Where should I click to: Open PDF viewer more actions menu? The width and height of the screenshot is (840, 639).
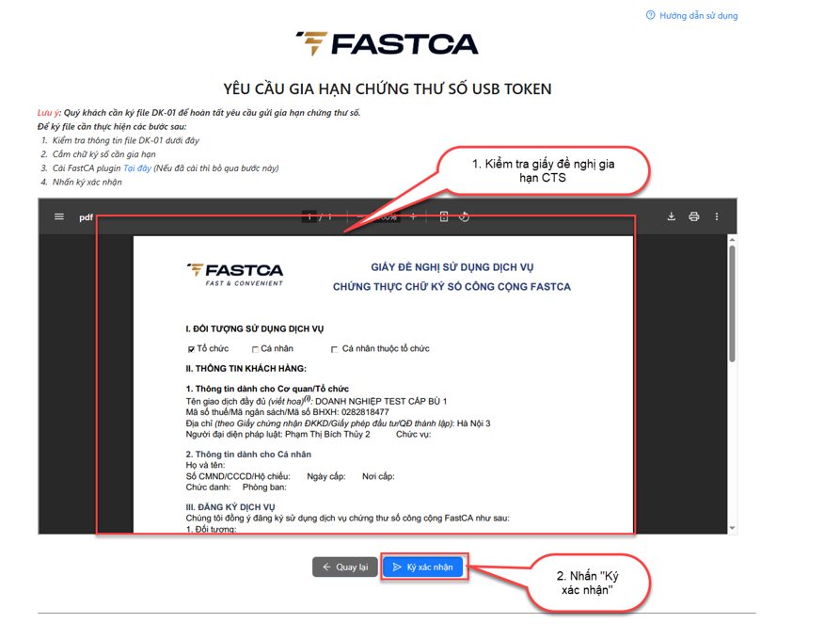click(x=717, y=216)
